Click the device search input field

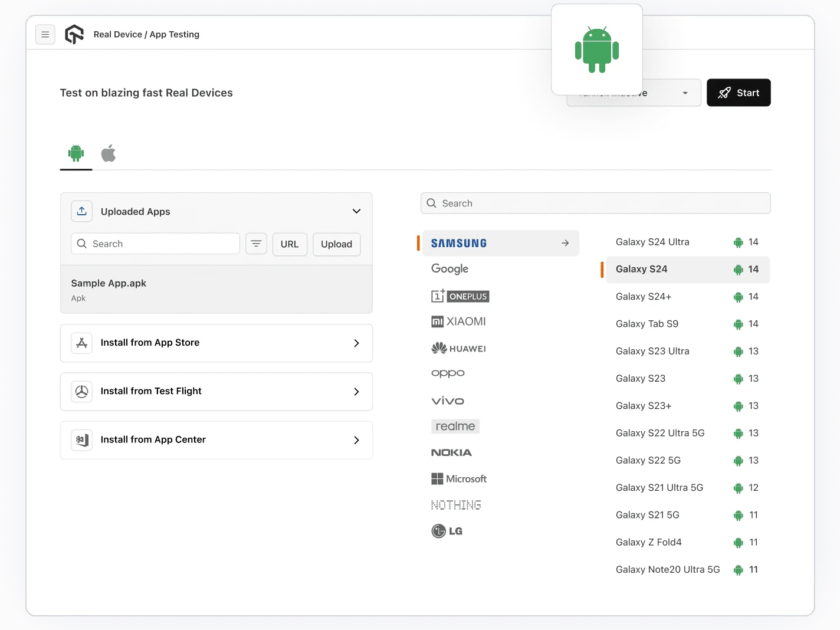(595, 203)
